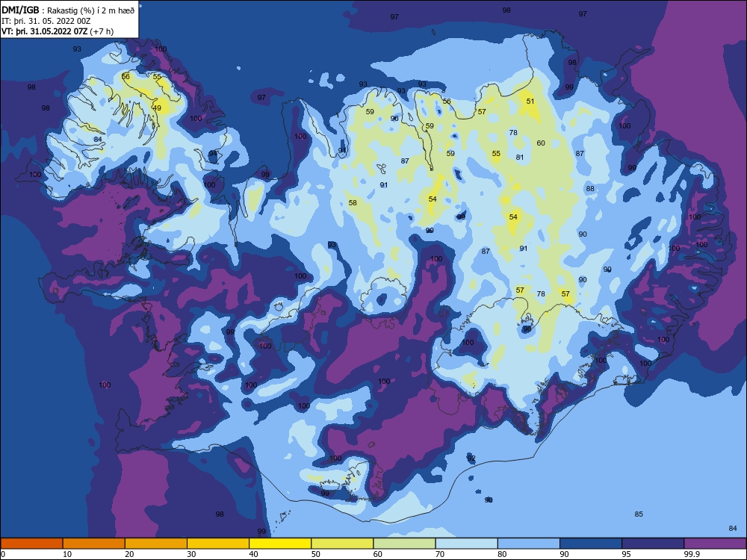Select the light blue 80–90 legend color segment

tap(529, 544)
